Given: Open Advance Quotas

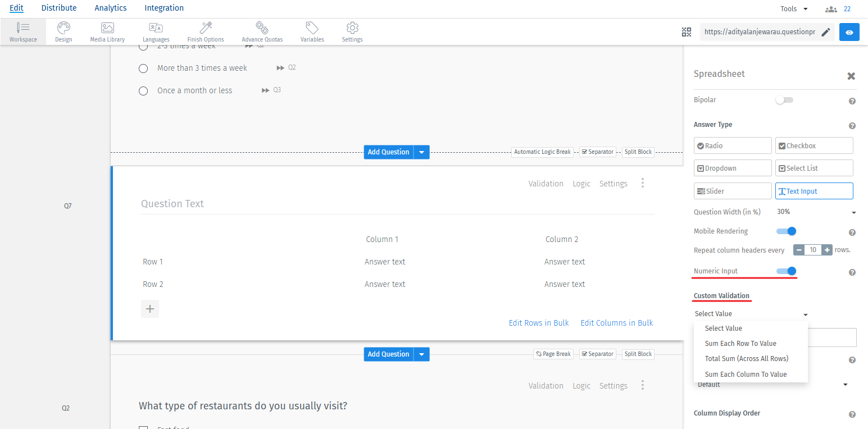Looking at the screenshot, I should [x=262, y=32].
